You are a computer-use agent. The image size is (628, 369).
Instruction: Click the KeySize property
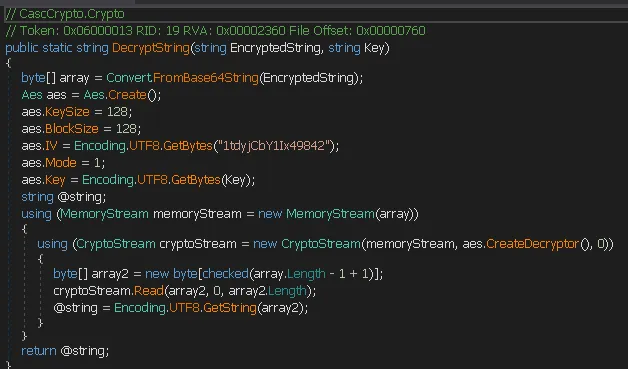coord(67,112)
